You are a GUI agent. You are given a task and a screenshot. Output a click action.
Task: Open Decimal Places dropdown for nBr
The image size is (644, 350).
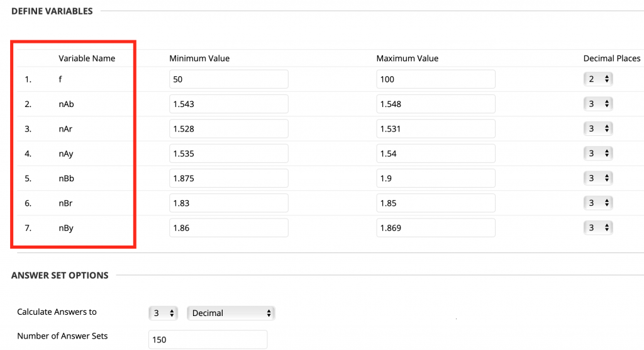click(x=598, y=203)
